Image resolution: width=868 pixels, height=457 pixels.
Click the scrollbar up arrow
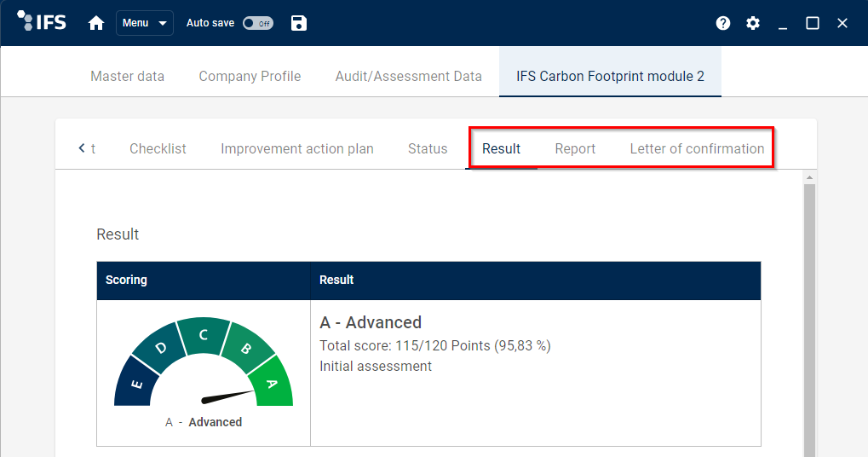[x=809, y=177]
